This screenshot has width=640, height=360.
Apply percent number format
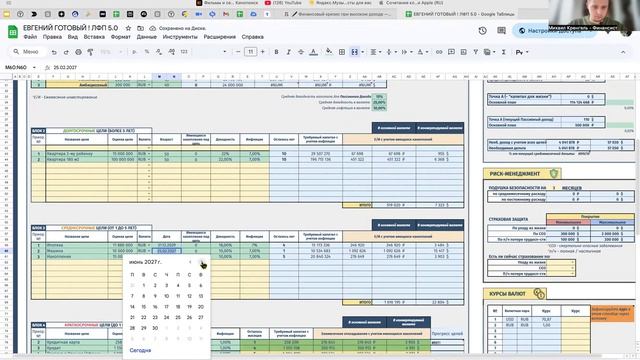coord(147,52)
